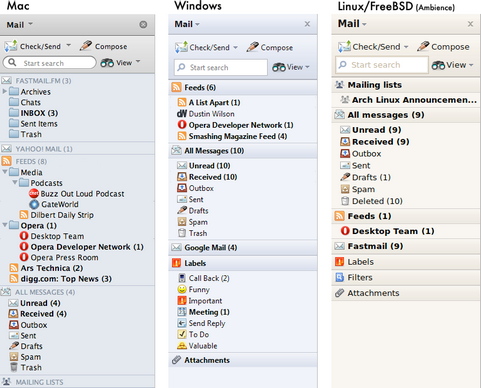
Task: Select Fastmail (9) section in Linux panel
Action: pos(406,246)
